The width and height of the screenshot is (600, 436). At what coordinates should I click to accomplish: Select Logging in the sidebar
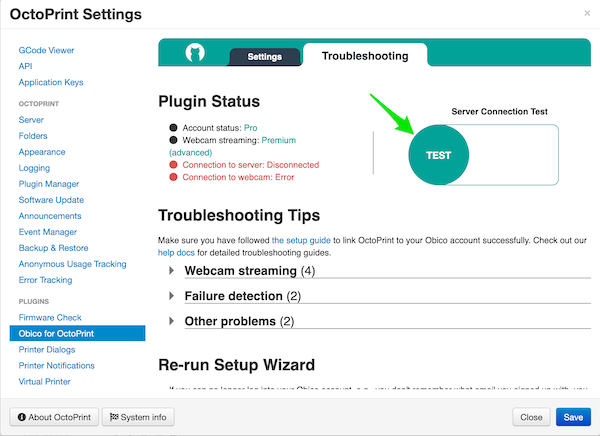point(34,168)
